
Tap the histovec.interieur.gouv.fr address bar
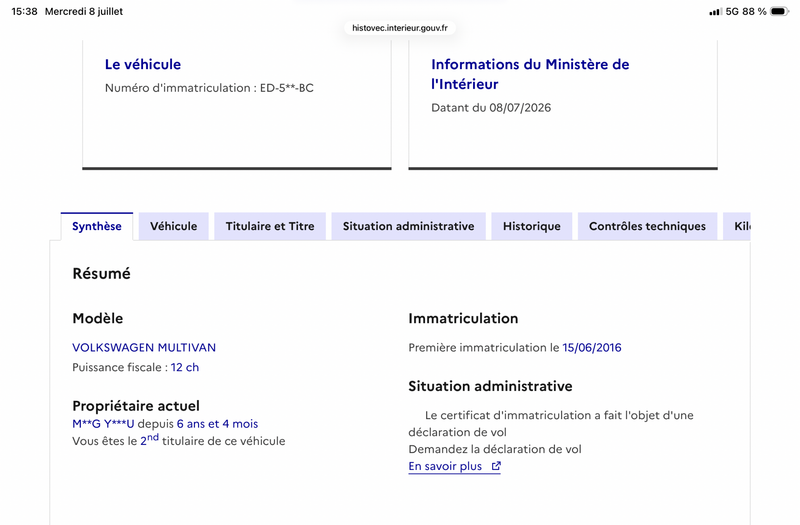click(x=399, y=28)
